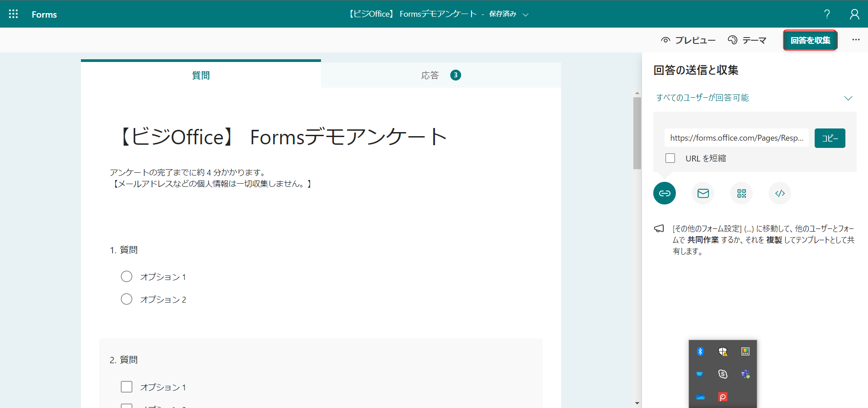Click the Bluetooth tray icon

coord(700,351)
